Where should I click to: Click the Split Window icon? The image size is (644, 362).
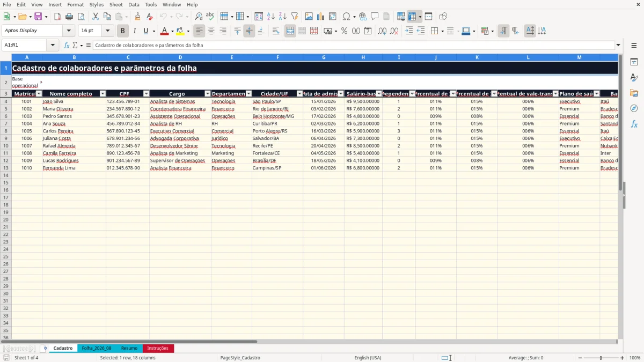click(x=429, y=17)
